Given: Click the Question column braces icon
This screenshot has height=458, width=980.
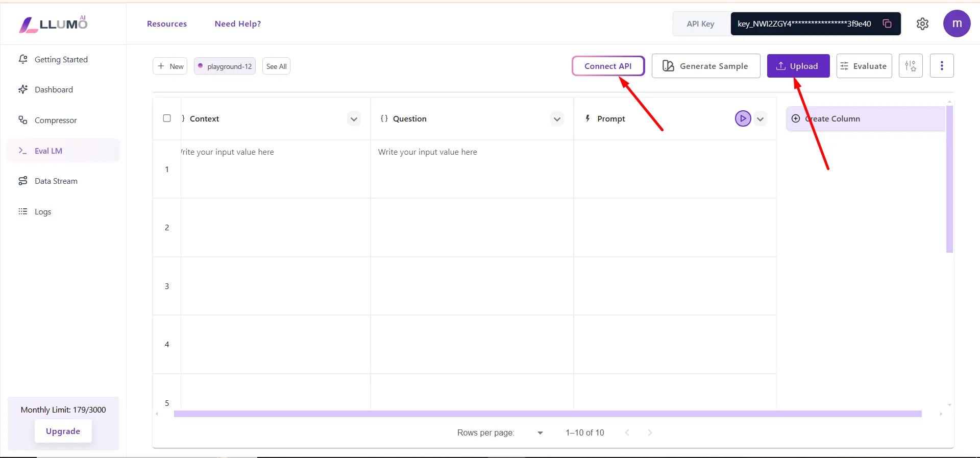Looking at the screenshot, I should coord(384,118).
